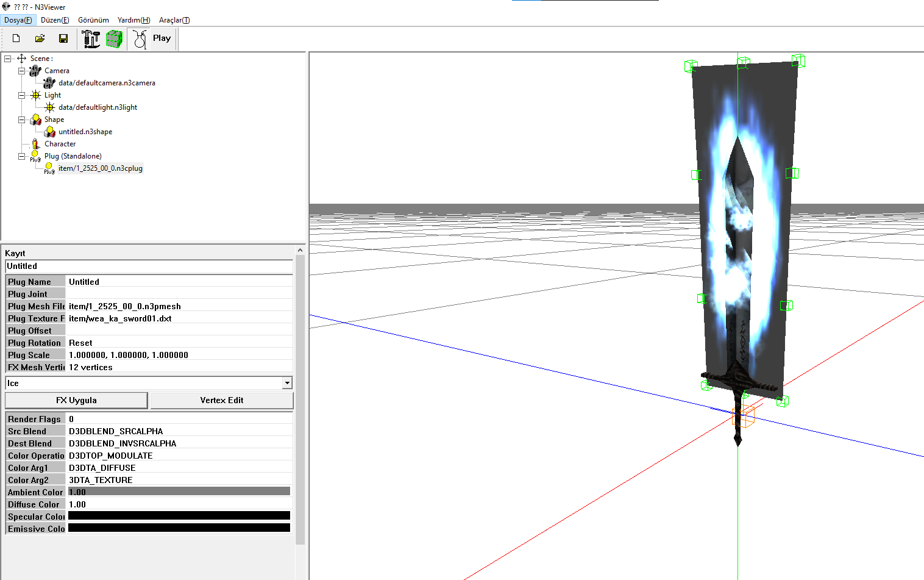Select item/1_2525_00_0.n3cplug in tree
The image size is (924, 580).
(101, 168)
